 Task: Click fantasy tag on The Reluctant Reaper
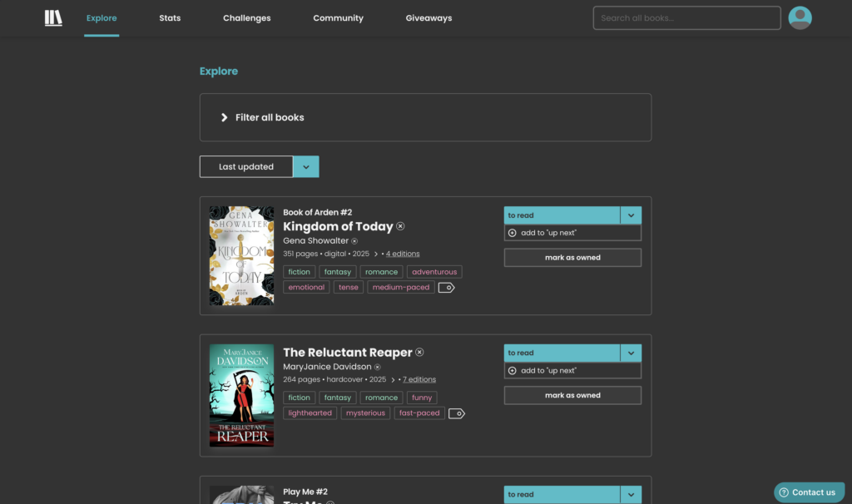tap(338, 398)
